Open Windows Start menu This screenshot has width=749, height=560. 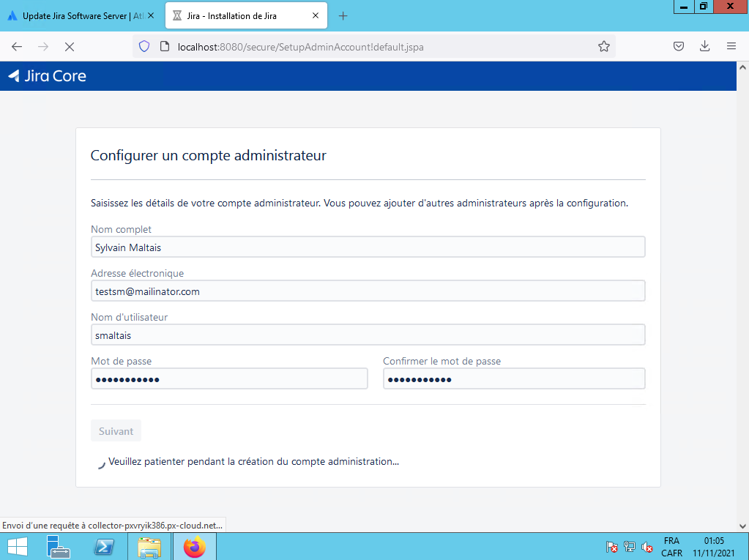[x=17, y=546]
